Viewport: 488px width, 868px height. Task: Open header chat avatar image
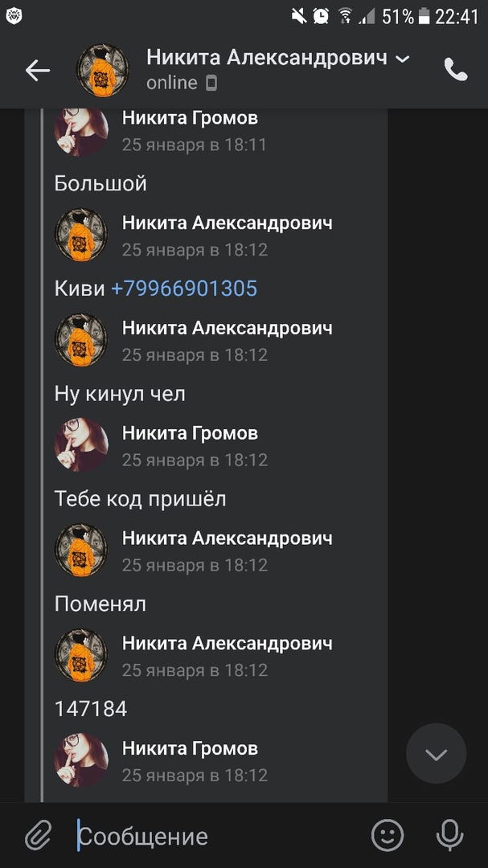click(102, 70)
